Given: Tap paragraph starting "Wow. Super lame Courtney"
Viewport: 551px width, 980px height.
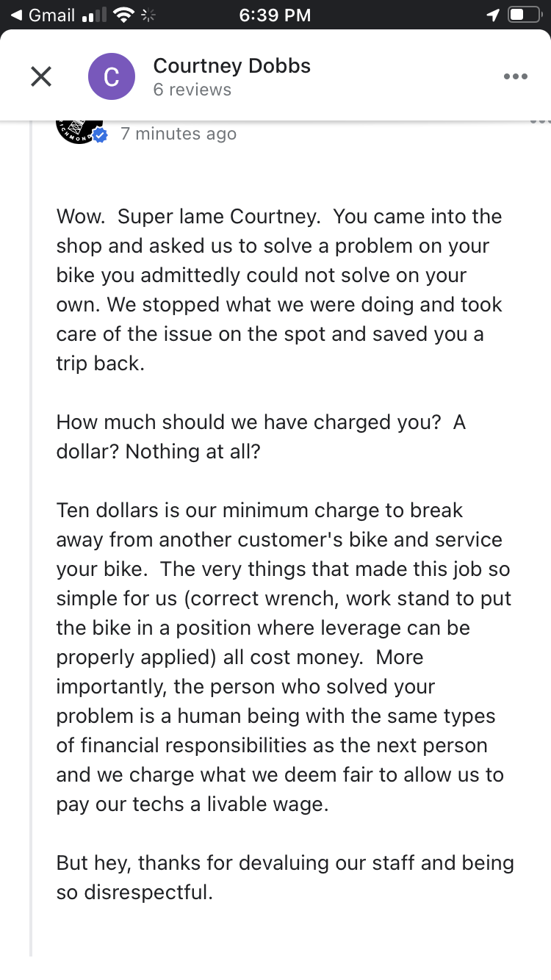Looking at the screenshot, I should (x=279, y=289).
